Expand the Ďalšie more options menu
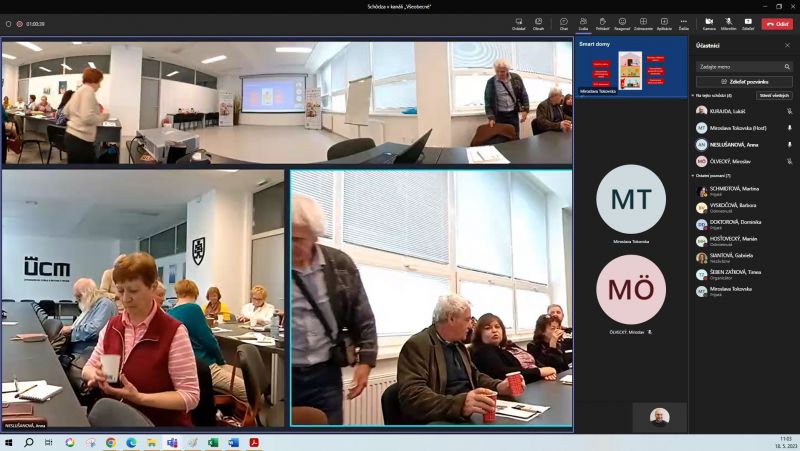This screenshot has width=800, height=451. click(684, 23)
